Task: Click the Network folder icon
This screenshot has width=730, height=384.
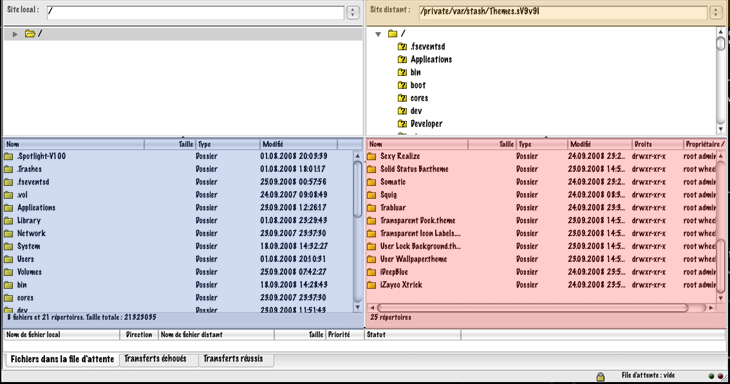Action: [x=8, y=234]
